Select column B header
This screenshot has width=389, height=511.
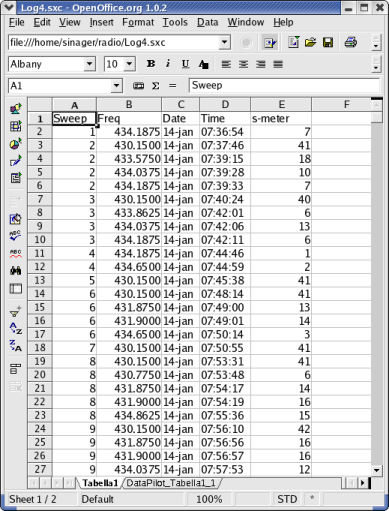tap(129, 105)
